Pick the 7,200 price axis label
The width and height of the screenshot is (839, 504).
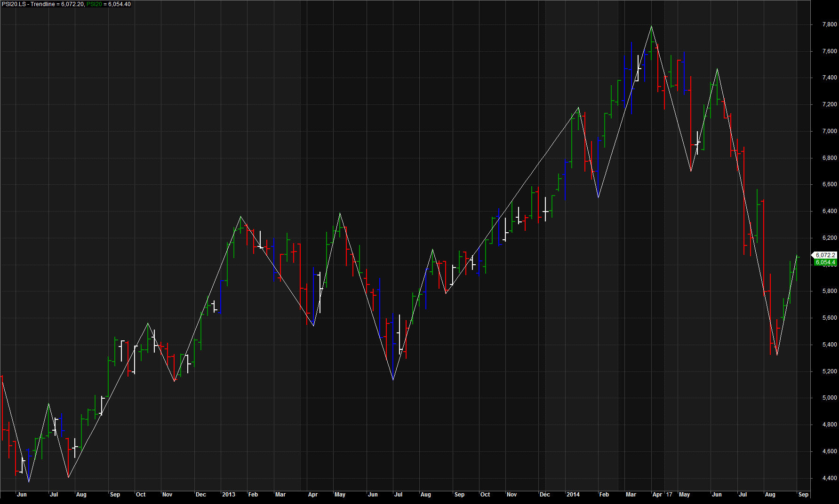830,104
